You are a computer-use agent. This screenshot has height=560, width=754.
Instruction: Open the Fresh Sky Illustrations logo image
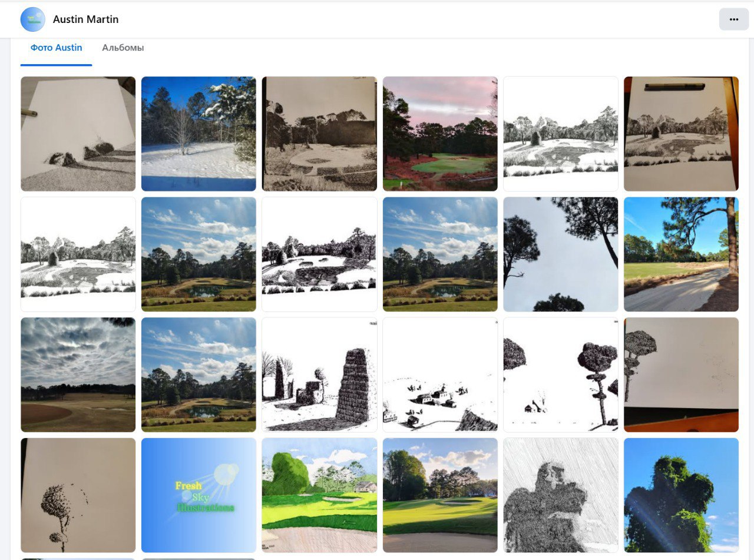point(199,495)
